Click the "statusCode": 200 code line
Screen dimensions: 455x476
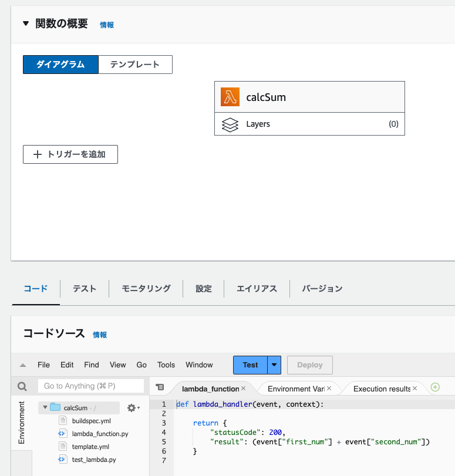click(248, 433)
